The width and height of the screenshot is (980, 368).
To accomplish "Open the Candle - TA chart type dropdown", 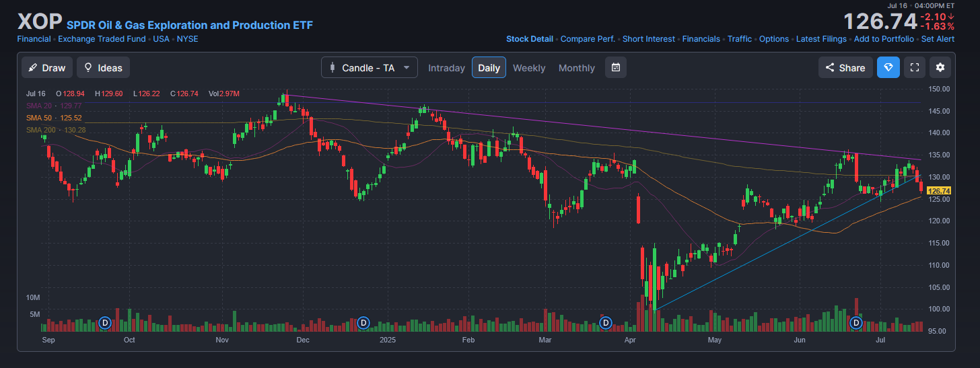I will pos(370,67).
